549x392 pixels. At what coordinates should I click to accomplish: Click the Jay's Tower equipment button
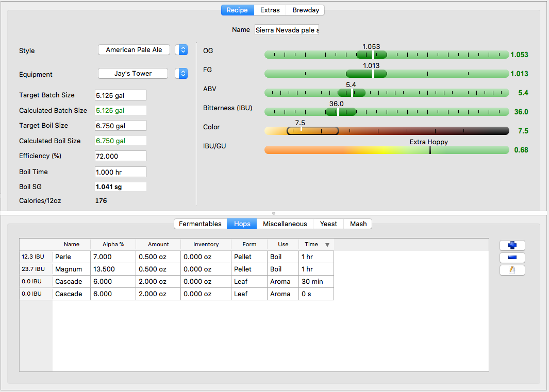tap(133, 74)
